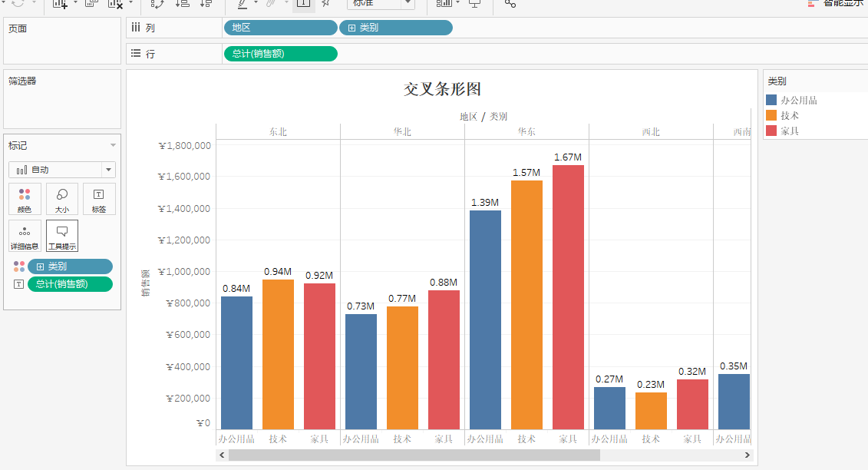The image size is (868, 470).
Task: Select the 华东 家具 bar labeled 1.67M
Action: coord(568,297)
